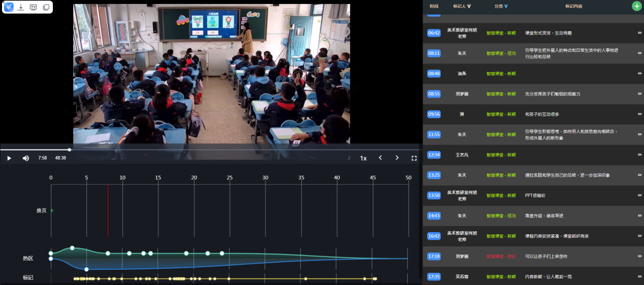Jump to the 08:11 timestamp mark
This screenshot has width=644, height=285.
(x=434, y=53)
